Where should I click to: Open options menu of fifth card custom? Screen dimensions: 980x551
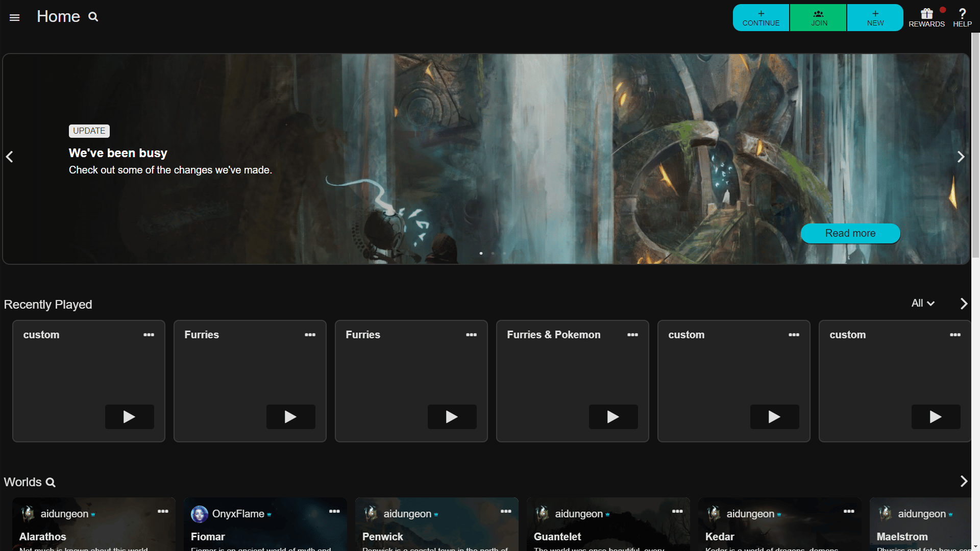point(794,335)
